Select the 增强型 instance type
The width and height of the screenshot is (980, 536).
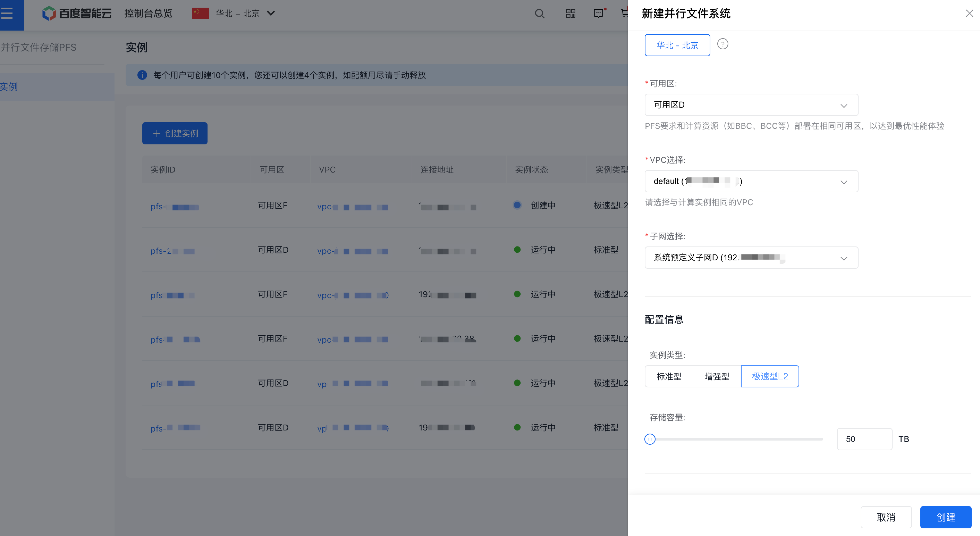click(x=716, y=376)
